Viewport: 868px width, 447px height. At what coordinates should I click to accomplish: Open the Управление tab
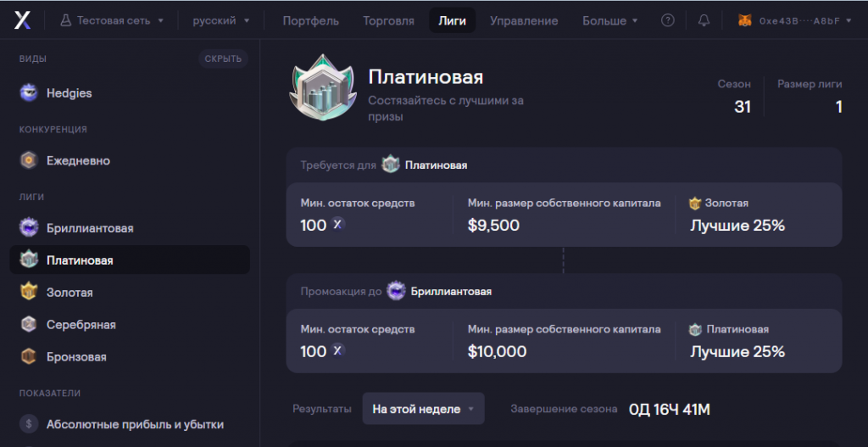tap(524, 20)
